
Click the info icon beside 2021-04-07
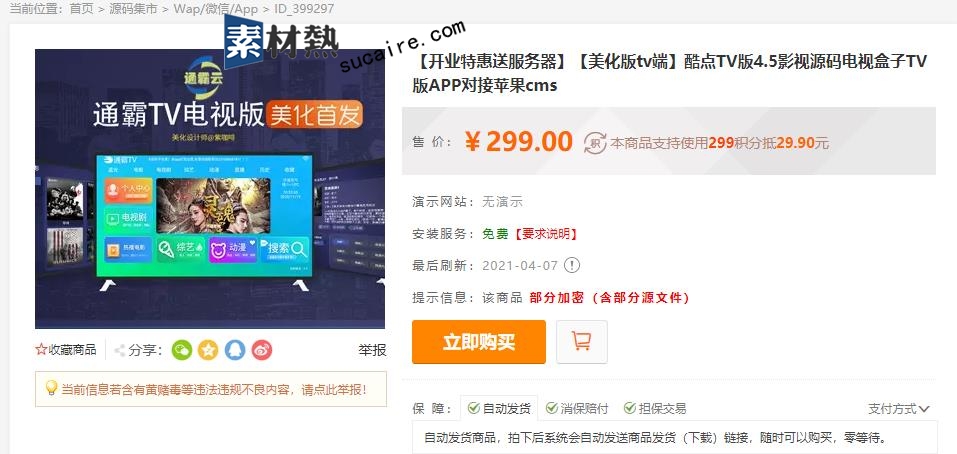[572, 265]
